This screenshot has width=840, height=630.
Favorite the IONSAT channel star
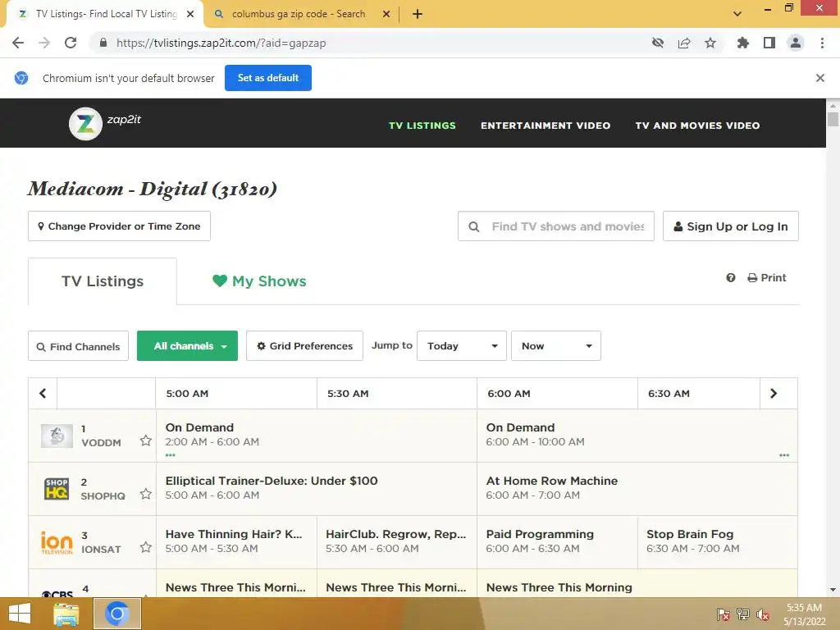pyautogui.click(x=146, y=547)
